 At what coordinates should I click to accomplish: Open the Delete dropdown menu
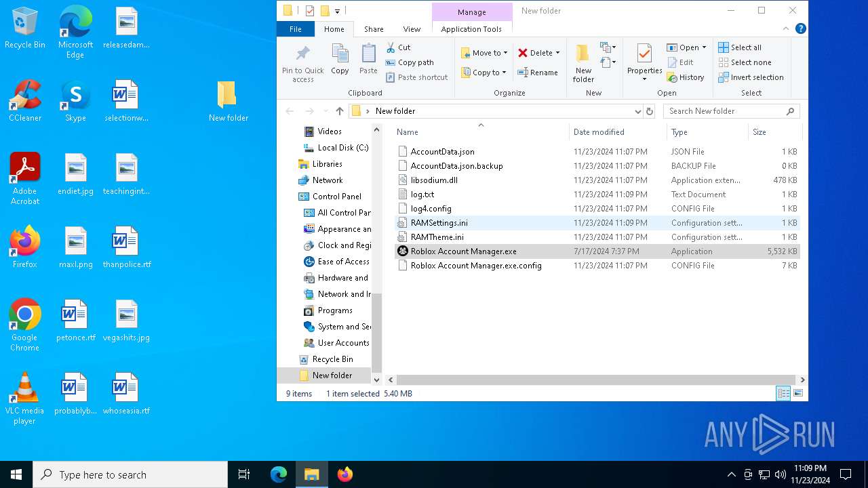pyautogui.click(x=539, y=53)
